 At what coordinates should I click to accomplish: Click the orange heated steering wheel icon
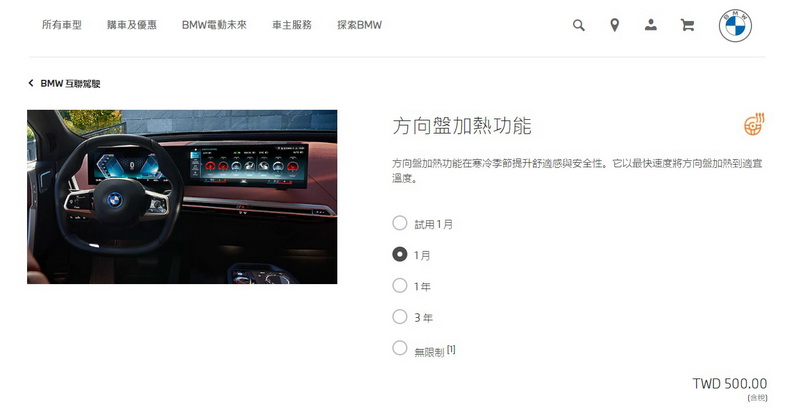(x=754, y=124)
